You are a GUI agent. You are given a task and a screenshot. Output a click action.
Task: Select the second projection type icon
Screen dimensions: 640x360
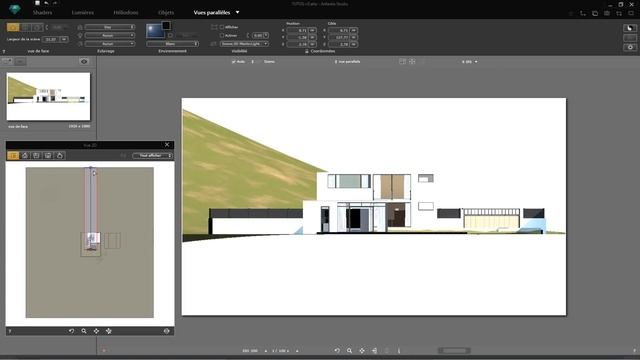tap(25, 27)
